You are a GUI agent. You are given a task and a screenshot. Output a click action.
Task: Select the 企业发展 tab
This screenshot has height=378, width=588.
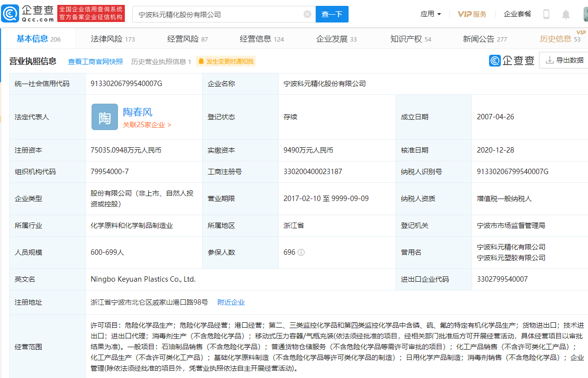336,39
